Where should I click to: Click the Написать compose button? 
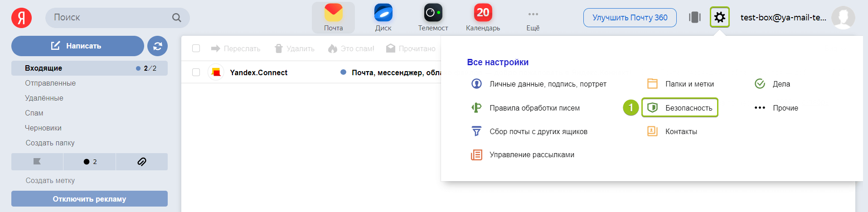point(78,46)
